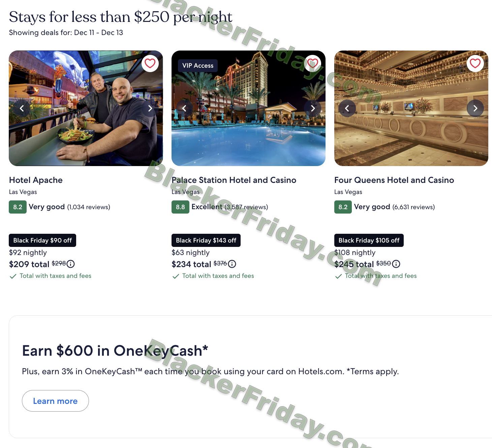Click Black Friday $143 off badge

click(x=206, y=241)
